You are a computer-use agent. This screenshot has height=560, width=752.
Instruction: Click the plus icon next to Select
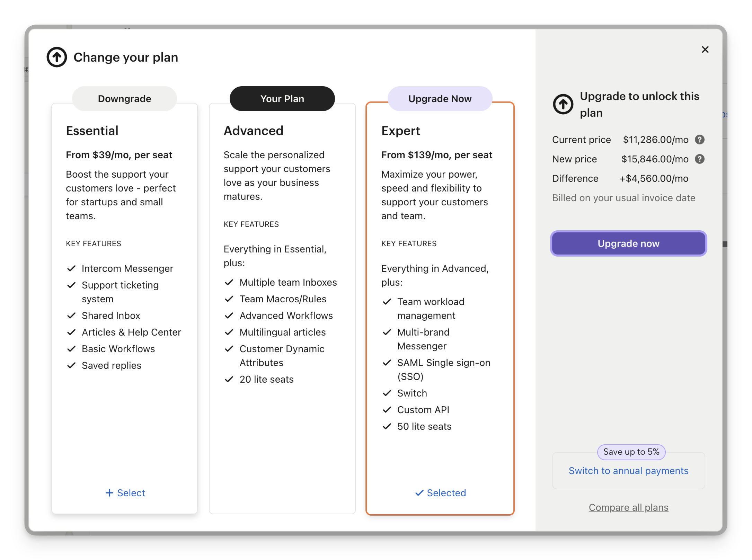[x=109, y=493]
